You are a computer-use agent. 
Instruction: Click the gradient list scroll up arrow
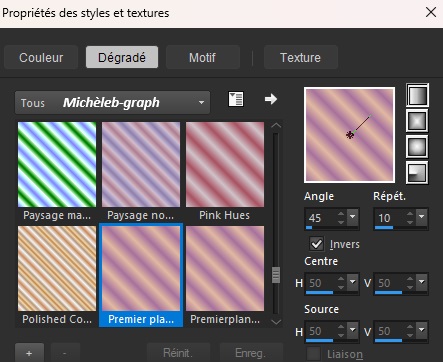[x=276, y=126]
